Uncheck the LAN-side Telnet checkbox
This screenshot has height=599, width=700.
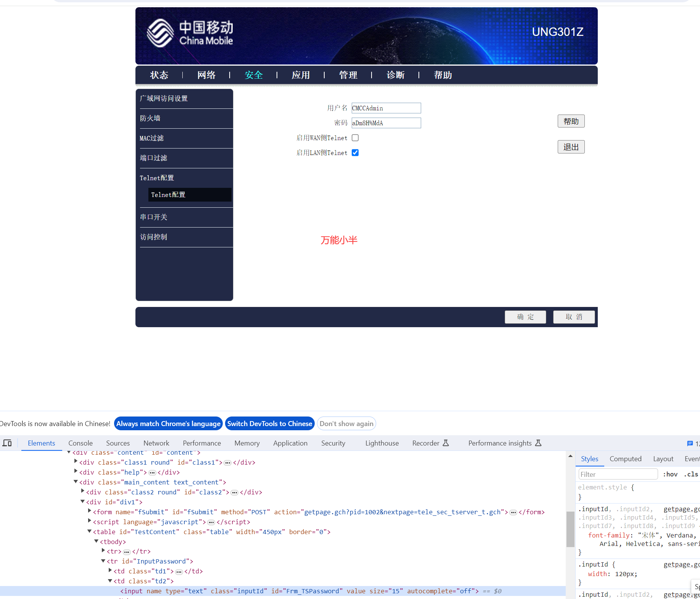[355, 153]
